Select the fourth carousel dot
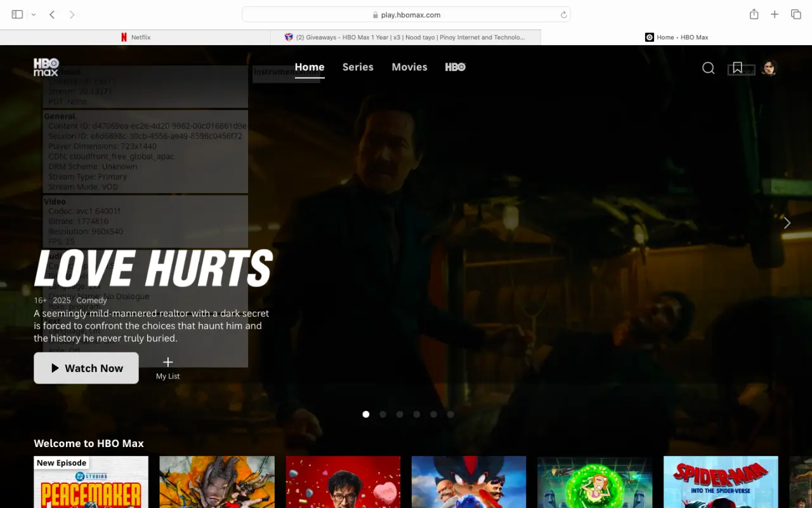Viewport: 812px width, 508px height. point(417,414)
